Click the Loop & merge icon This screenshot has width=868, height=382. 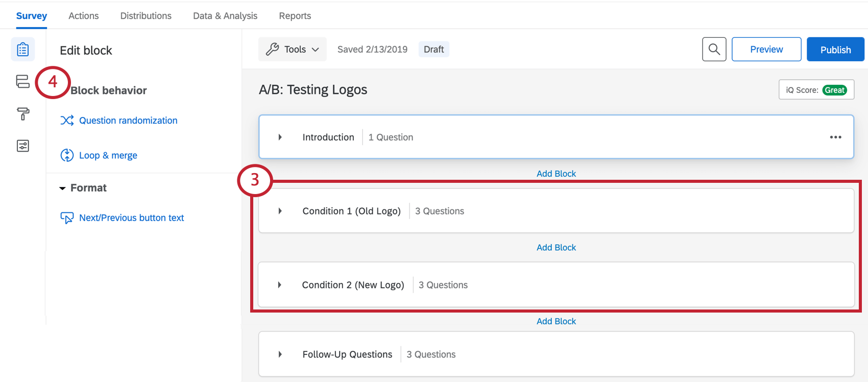coord(67,155)
